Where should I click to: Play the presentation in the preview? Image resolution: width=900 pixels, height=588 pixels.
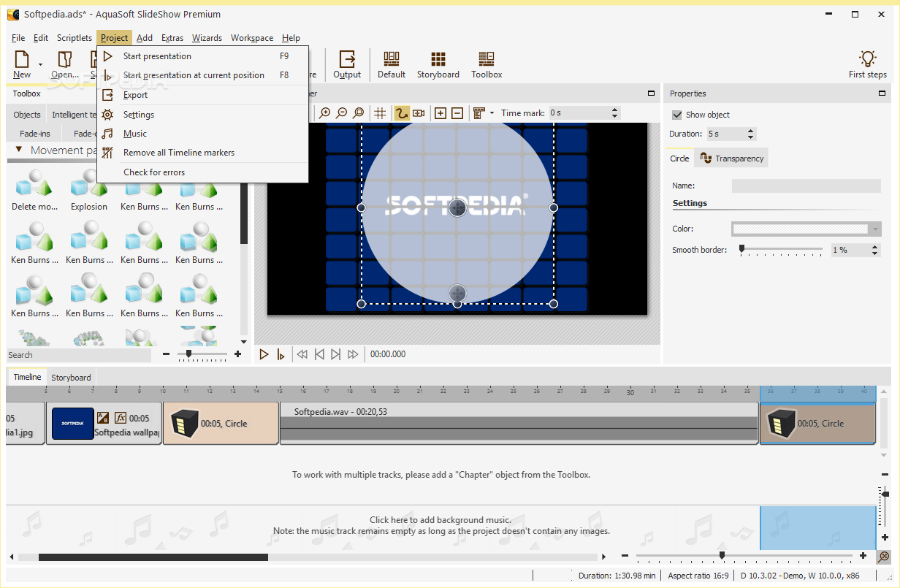264,354
